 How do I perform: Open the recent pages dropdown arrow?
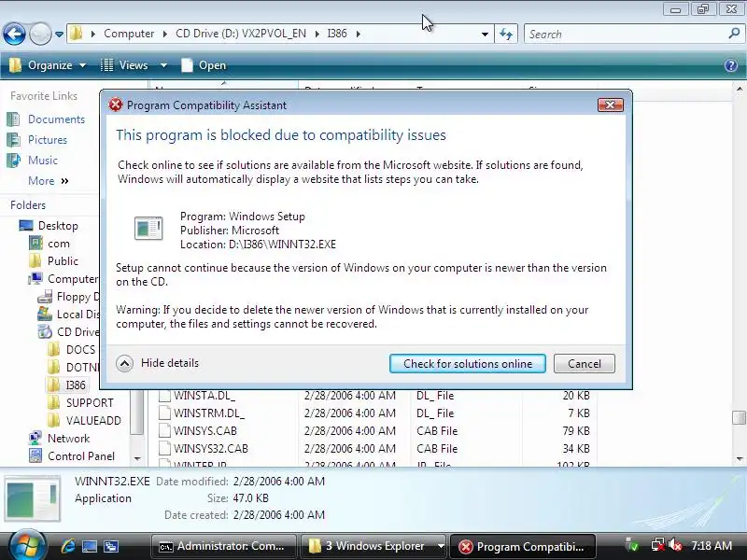[59, 35]
